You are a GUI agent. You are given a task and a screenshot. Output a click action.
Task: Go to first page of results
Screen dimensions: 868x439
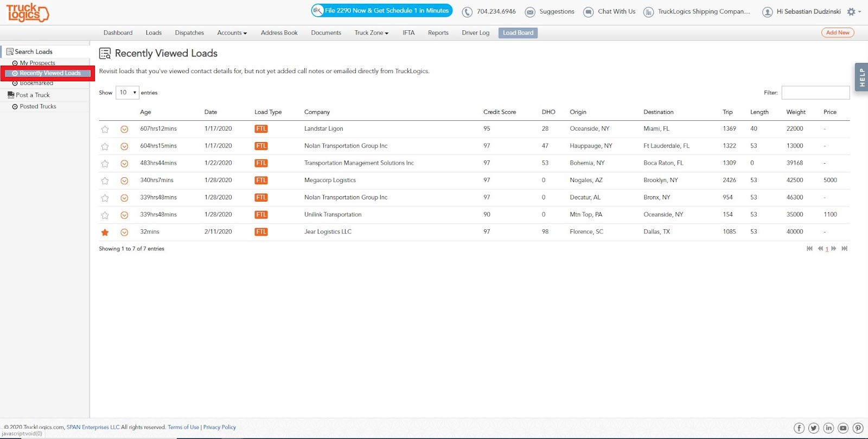[x=809, y=249]
